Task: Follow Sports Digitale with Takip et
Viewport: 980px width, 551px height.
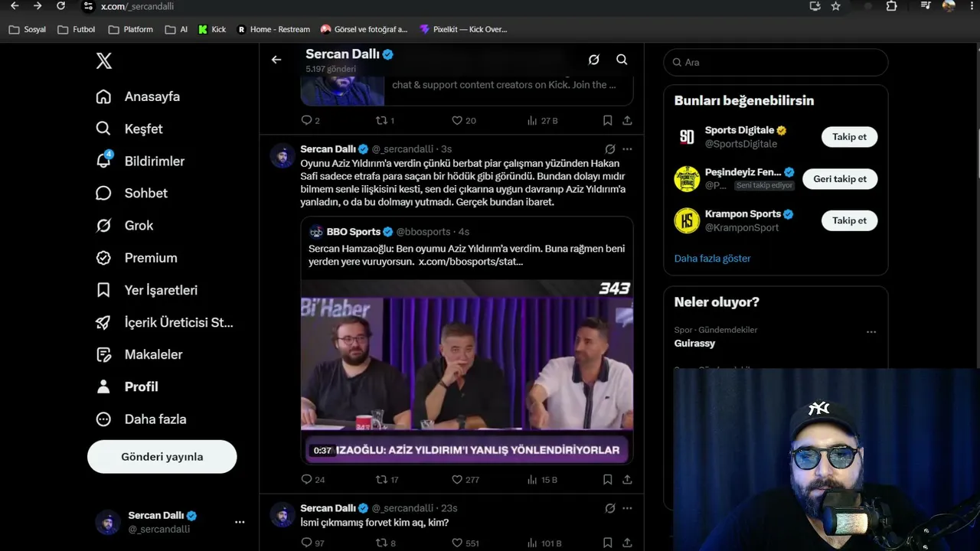Action: coord(849,137)
